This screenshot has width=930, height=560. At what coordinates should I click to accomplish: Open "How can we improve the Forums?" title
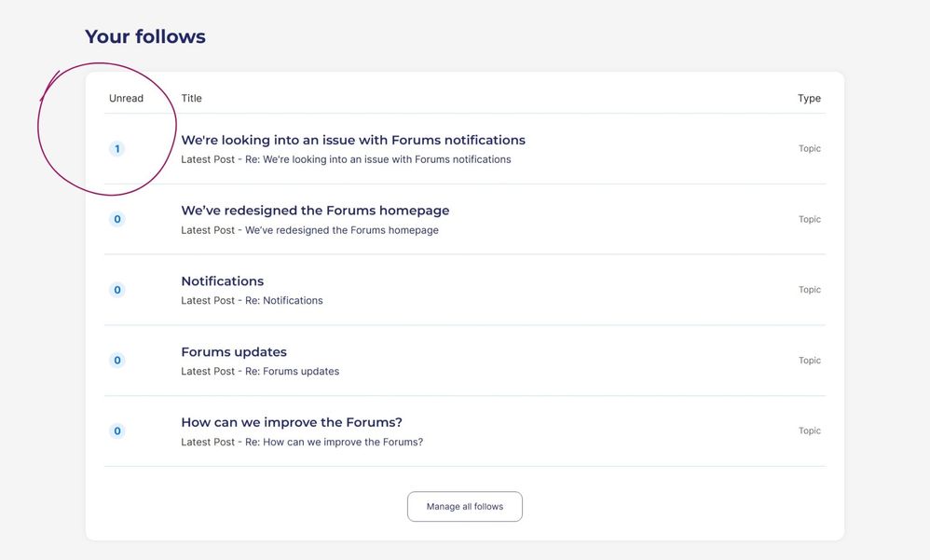(x=291, y=422)
